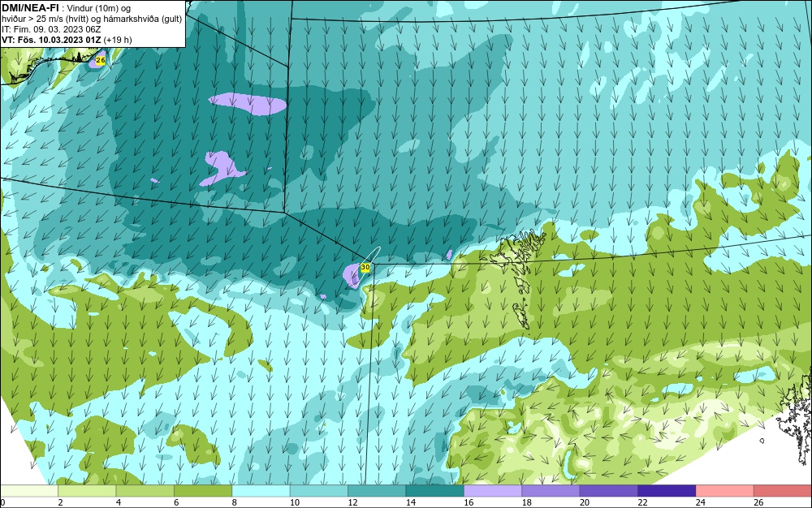Select the 16-18 m/s lavender legend swatch
This screenshot has width=812, height=508.
(493, 491)
